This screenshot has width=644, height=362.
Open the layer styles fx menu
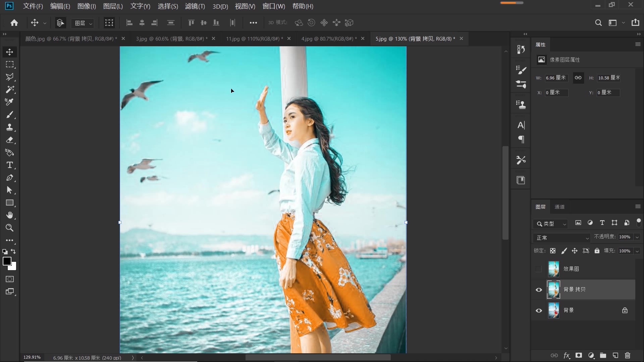point(567,356)
